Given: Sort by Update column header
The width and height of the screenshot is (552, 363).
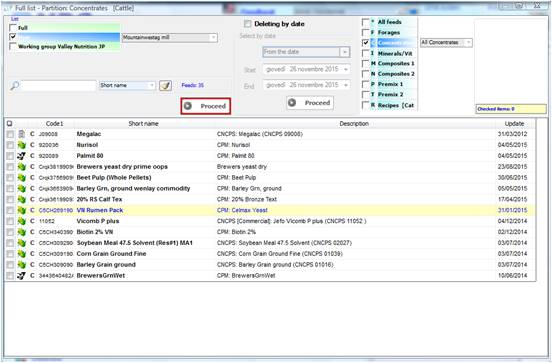Looking at the screenshot, I should click(x=514, y=124).
